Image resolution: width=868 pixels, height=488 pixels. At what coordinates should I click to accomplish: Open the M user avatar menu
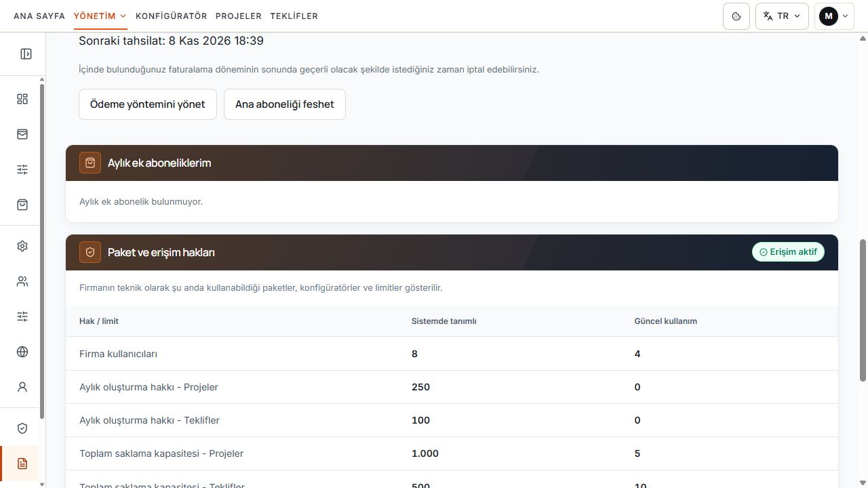point(834,16)
